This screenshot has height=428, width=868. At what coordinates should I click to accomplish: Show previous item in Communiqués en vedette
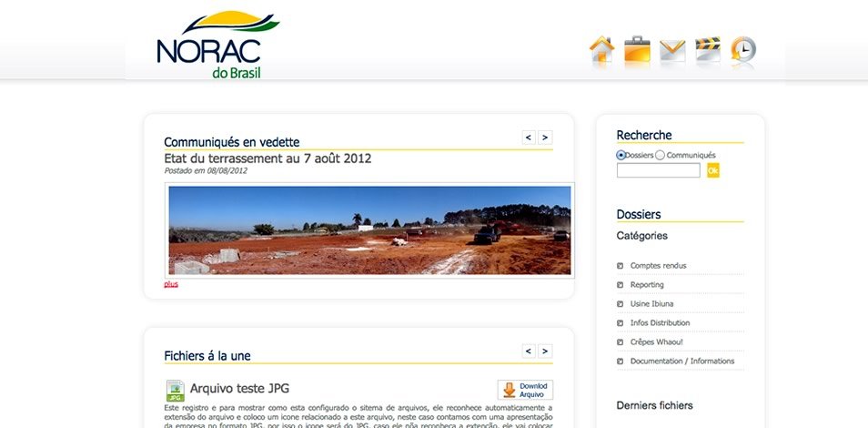pyautogui.click(x=529, y=138)
